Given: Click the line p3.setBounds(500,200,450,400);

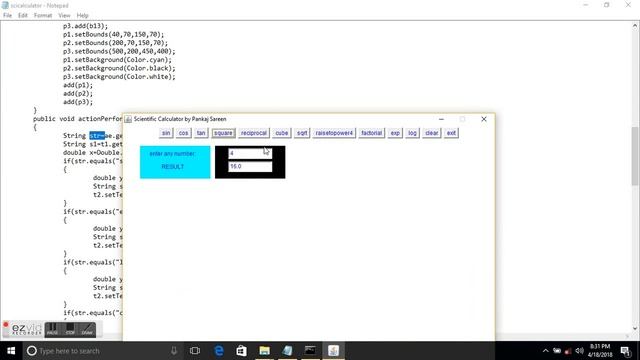Looking at the screenshot, I should (x=119, y=51).
